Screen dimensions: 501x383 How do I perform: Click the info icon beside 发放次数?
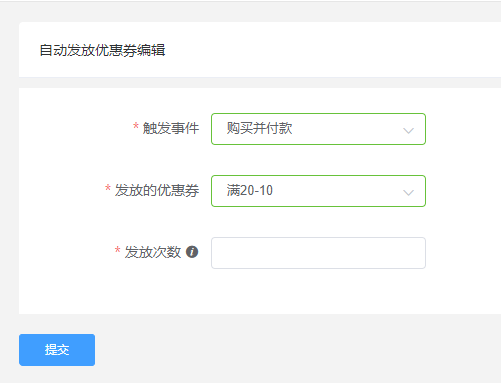point(192,252)
